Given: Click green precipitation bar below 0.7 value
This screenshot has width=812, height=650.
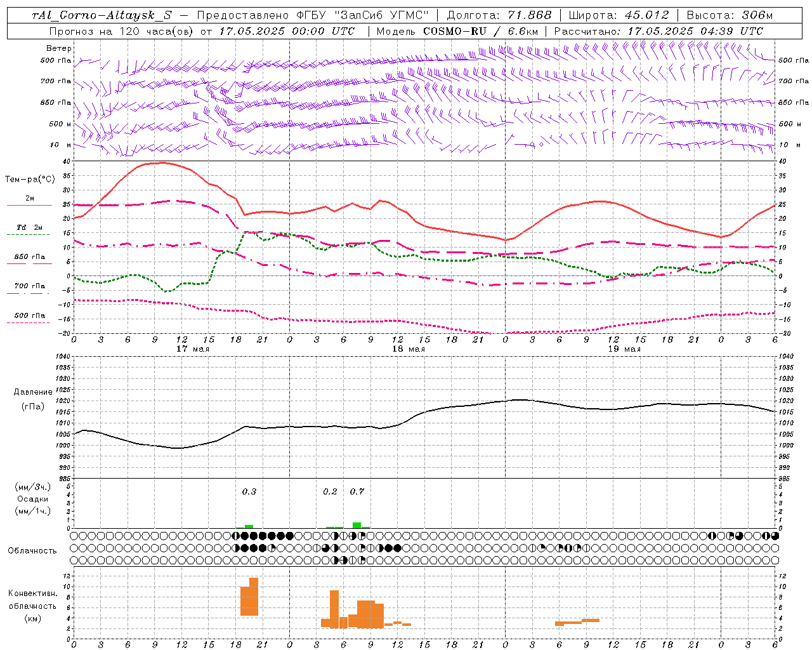Looking at the screenshot, I should [x=357, y=525].
